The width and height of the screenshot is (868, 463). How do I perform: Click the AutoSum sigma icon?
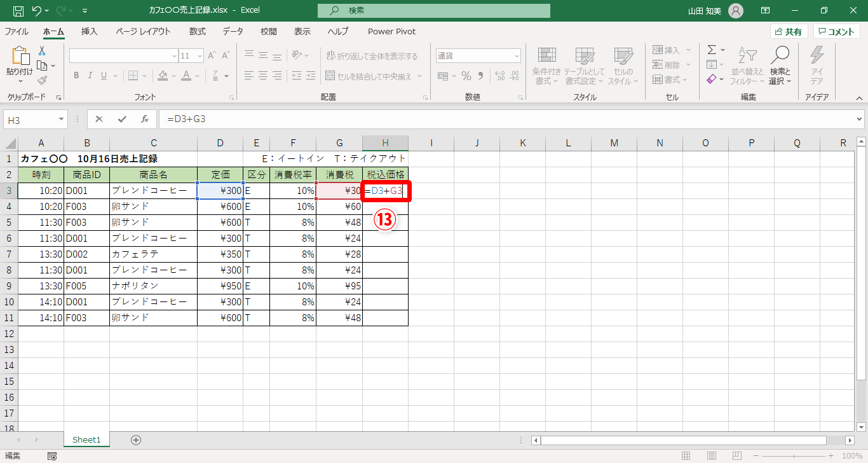(x=712, y=50)
